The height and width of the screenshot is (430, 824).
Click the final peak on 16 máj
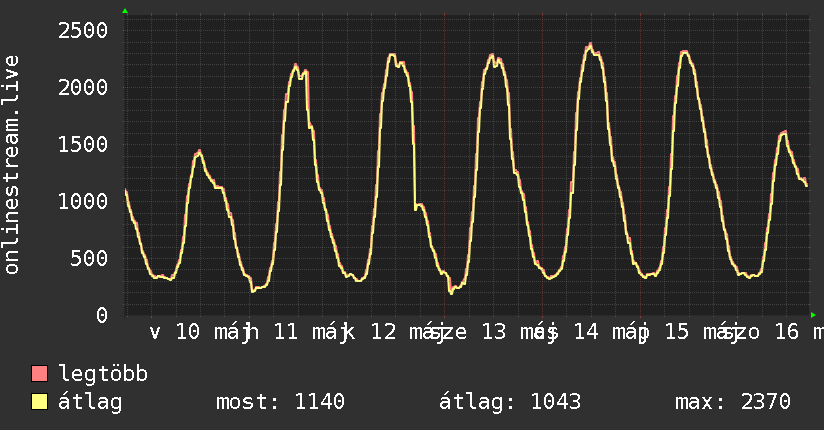click(785, 132)
